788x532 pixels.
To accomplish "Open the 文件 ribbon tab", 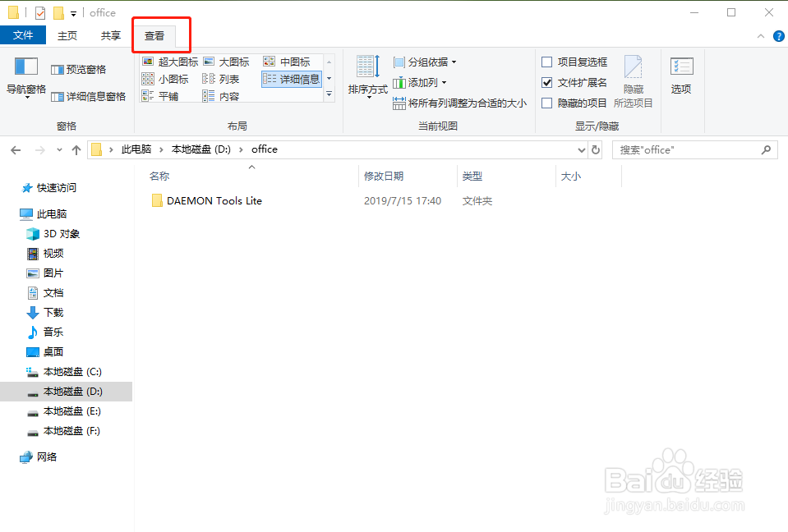I will 23,35.
